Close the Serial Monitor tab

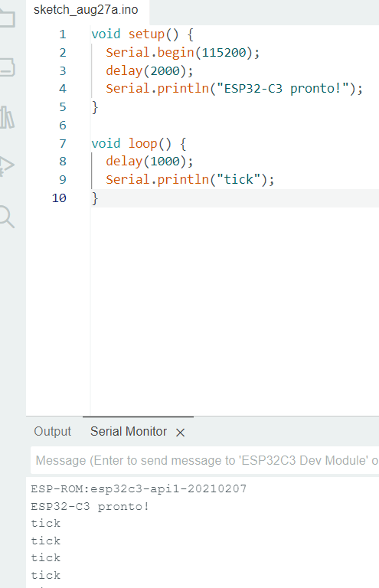click(181, 433)
